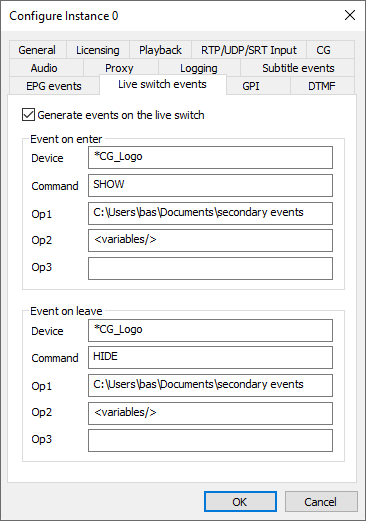This screenshot has height=521, width=366.
Task: Click the empty Op3 field under Event on enter
Action: click(210, 268)
